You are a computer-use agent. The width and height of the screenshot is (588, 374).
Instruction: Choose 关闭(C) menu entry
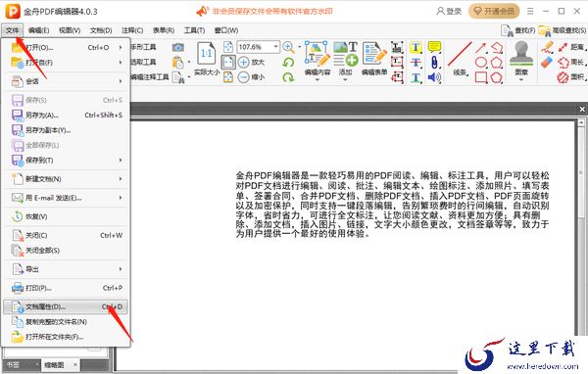(x=66, y=235)
